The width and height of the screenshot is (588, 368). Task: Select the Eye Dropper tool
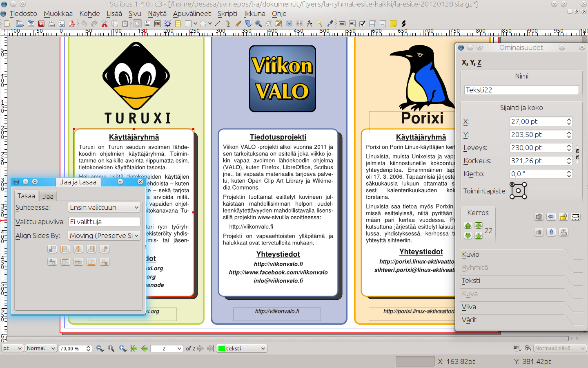tap(330, 24)
